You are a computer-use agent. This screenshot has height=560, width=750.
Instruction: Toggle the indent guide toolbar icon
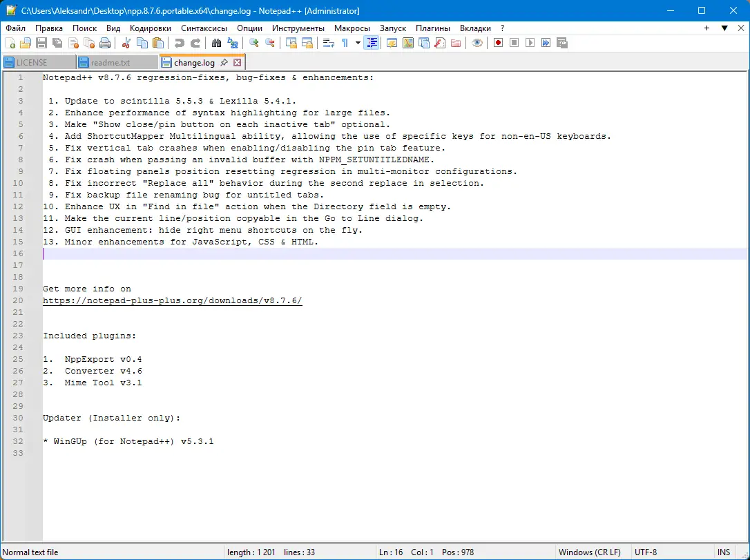coord(372,43)
